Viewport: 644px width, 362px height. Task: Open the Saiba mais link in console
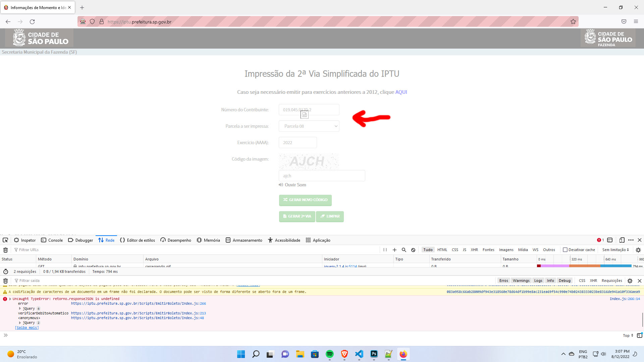(27, 327)
